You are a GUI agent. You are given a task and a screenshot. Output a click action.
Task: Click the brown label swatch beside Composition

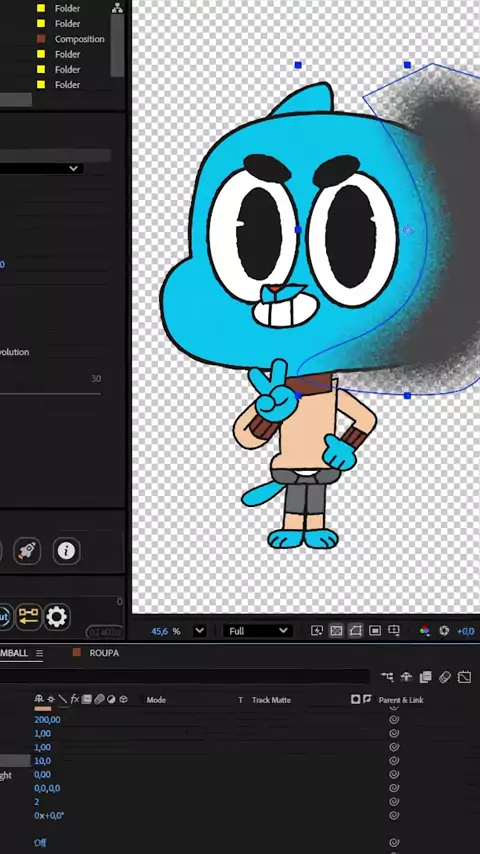41,39
